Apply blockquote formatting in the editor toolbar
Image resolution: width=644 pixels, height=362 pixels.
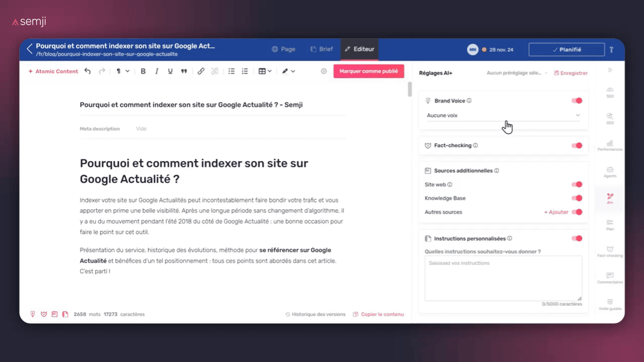pyautogui.click(x=184, y=71)
